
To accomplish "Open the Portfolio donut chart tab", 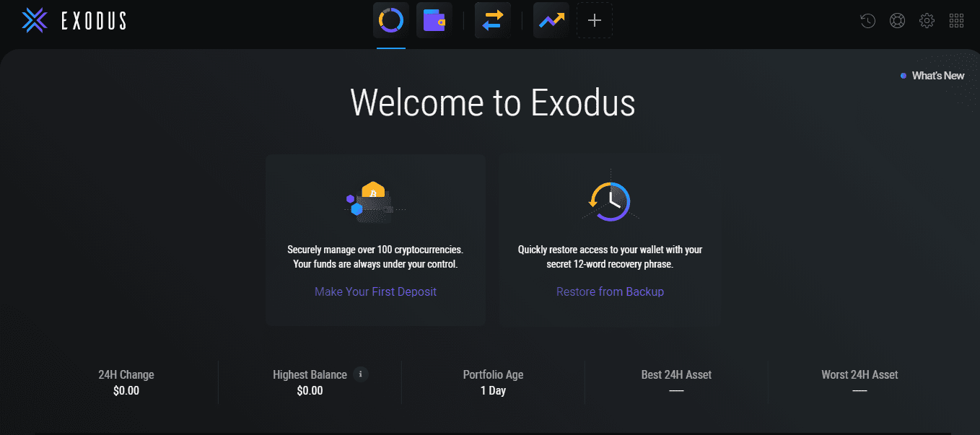I will tap(391, 20).
